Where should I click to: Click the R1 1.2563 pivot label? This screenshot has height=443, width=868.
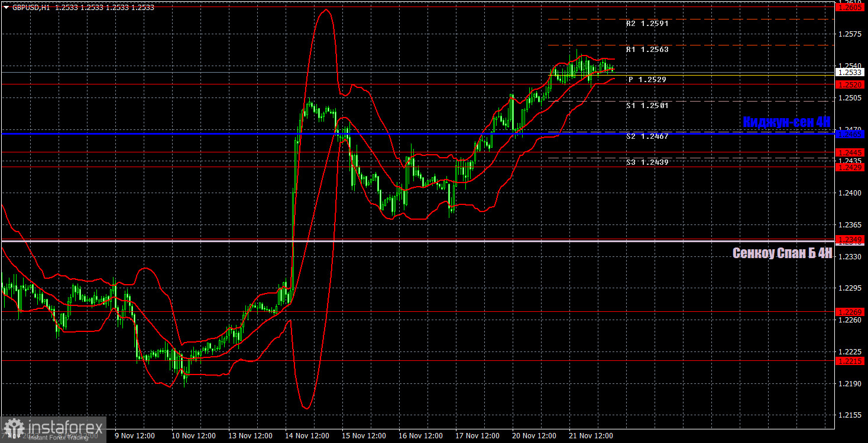pos(647,50)
